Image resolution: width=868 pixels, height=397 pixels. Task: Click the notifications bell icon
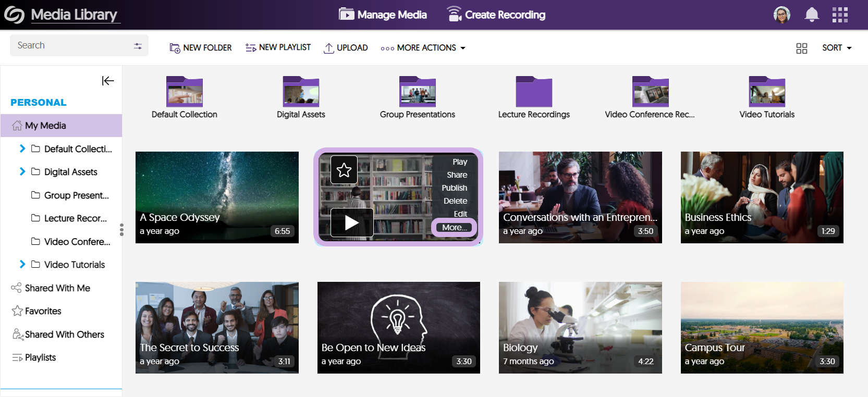(x=811, y=15)
